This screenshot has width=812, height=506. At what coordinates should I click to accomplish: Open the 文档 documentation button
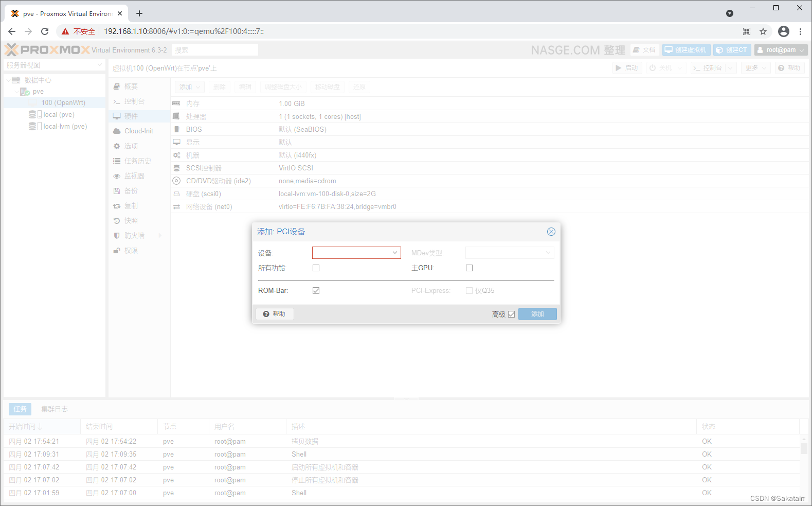click(x=644, y=50)
